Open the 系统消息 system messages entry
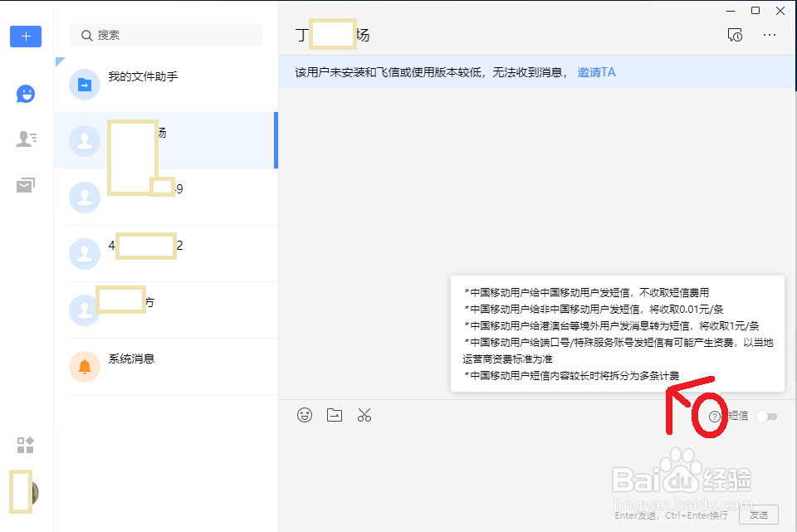The height and width of the screenshot is (532, 797). point(166,358)
